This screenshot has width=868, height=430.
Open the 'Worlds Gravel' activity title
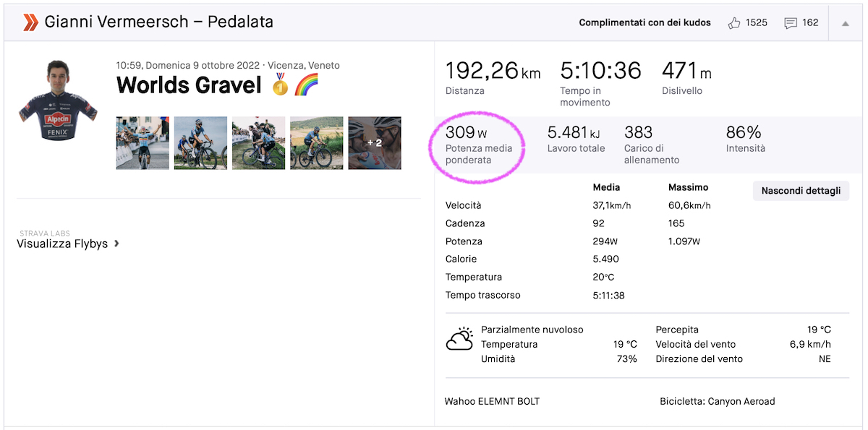(189, 85)
